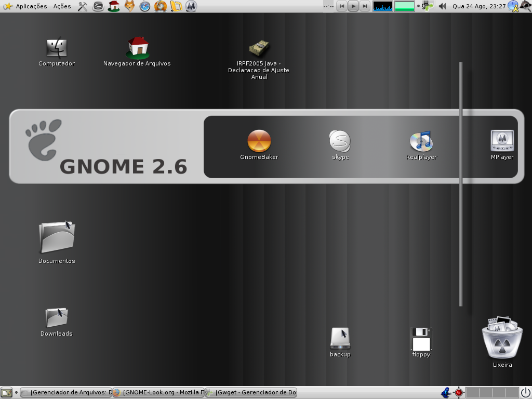Switch to Gerenciador de Arquivos taskbar window
532x399 pixels.
click(66, 393)
